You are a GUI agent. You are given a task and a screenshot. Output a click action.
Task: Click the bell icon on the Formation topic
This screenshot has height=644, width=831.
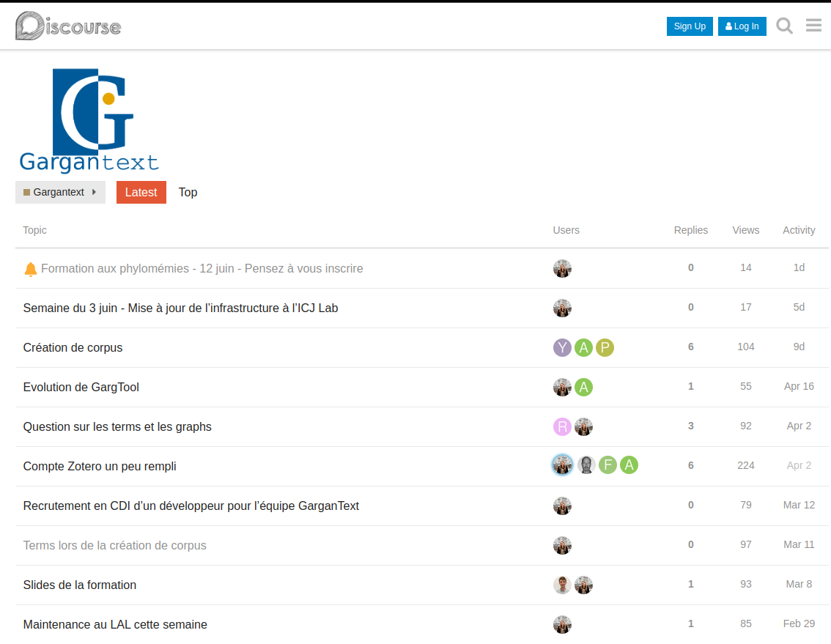tap(31, 270)
